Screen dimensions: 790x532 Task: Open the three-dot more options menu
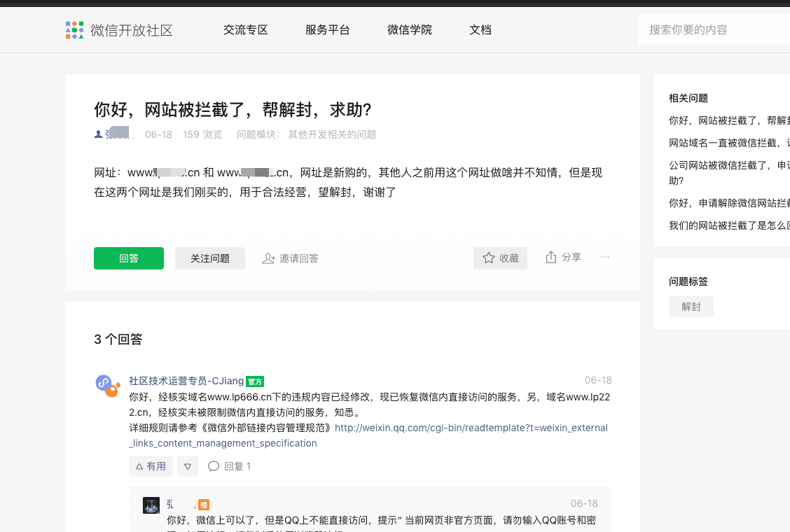(605, 257)
